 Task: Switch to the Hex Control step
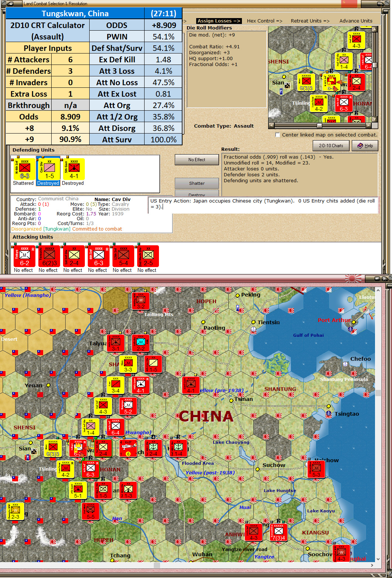coord(264,21)
